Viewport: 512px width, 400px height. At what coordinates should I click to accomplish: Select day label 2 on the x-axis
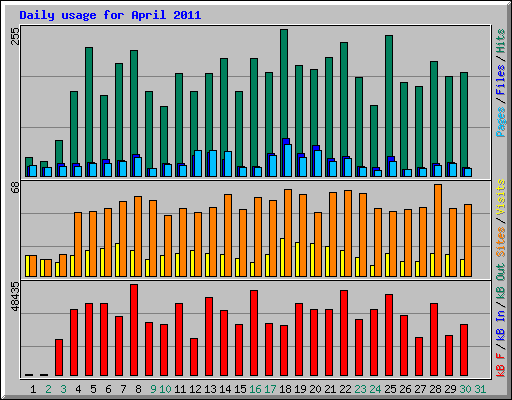tap(48, 389)
